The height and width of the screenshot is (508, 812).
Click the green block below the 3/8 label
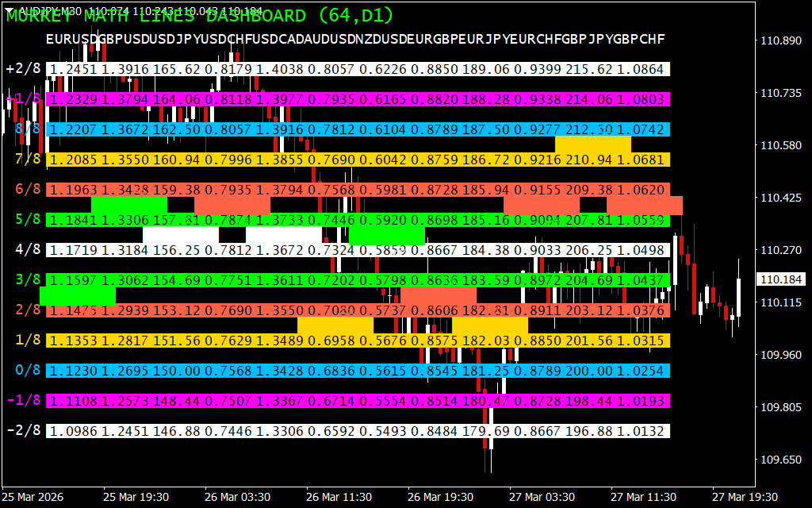[77, 296]
